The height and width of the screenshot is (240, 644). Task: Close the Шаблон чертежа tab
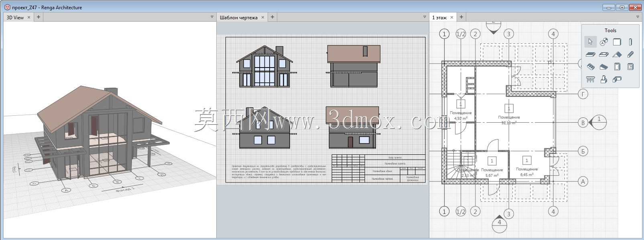point(263,17)
